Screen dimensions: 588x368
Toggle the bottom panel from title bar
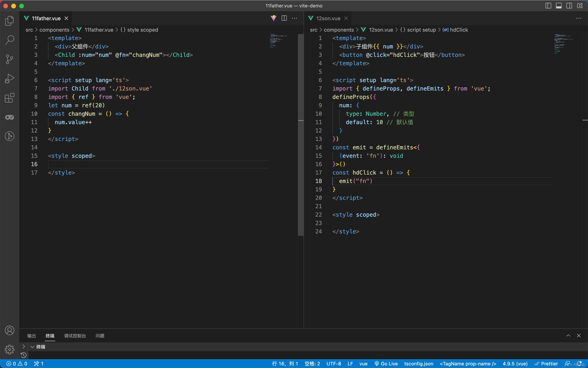click(559, 6)
